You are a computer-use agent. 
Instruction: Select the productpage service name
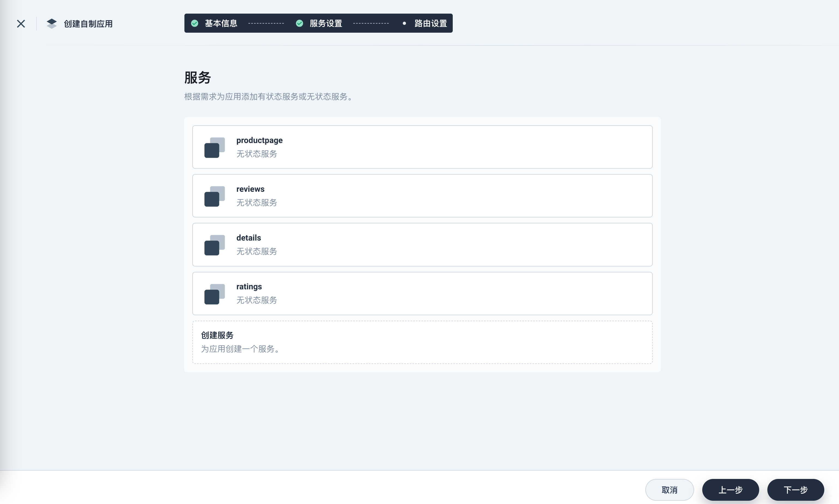tap(259, 140)
